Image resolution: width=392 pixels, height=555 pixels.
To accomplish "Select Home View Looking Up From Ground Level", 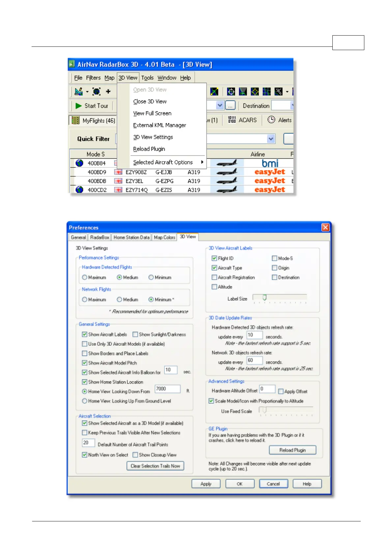I will [x=85, y=401].
